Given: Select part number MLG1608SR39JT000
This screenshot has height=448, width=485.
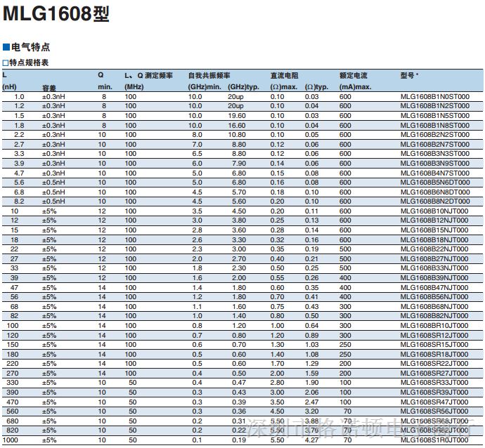Looking at the screenshot, I should click(x=434, y=393).
